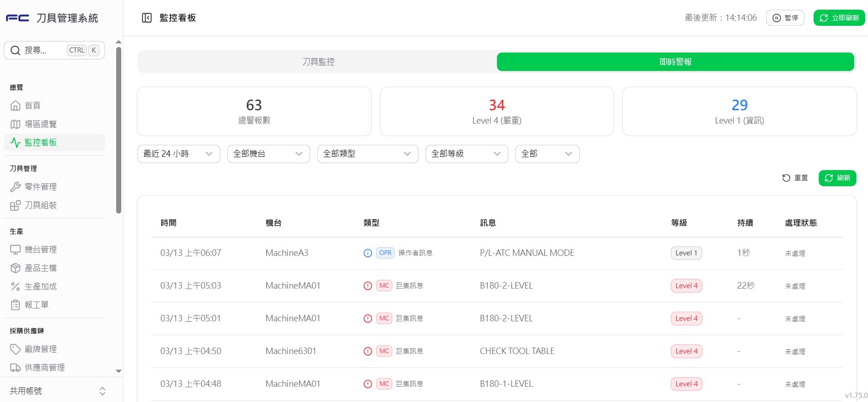Screen dimensions: 868x402
Task: Click the 重置 reset filters button
Action: click(795, 178)
